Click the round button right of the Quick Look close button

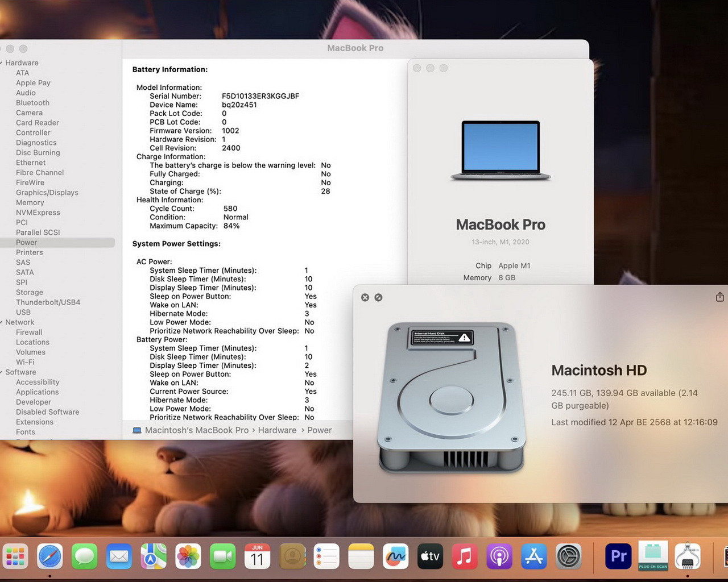[x=378, y=297]
